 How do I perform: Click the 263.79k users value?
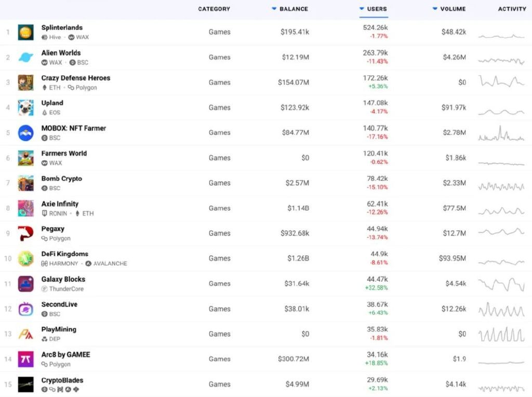[375, 53]
